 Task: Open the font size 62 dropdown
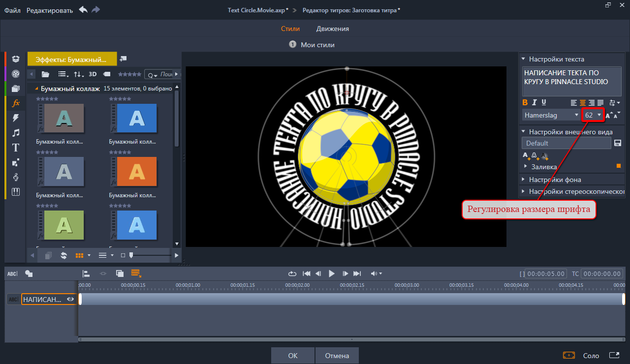[593, 115]
